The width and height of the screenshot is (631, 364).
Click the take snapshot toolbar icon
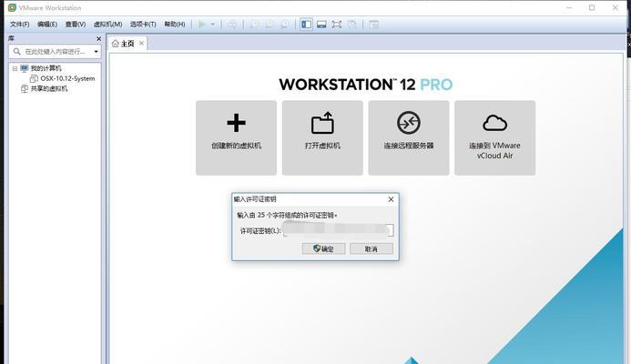254,25
